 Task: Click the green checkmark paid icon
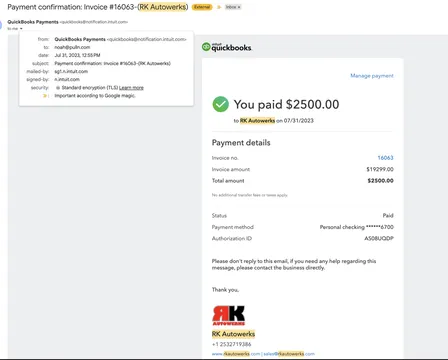(x=221, y=104)
